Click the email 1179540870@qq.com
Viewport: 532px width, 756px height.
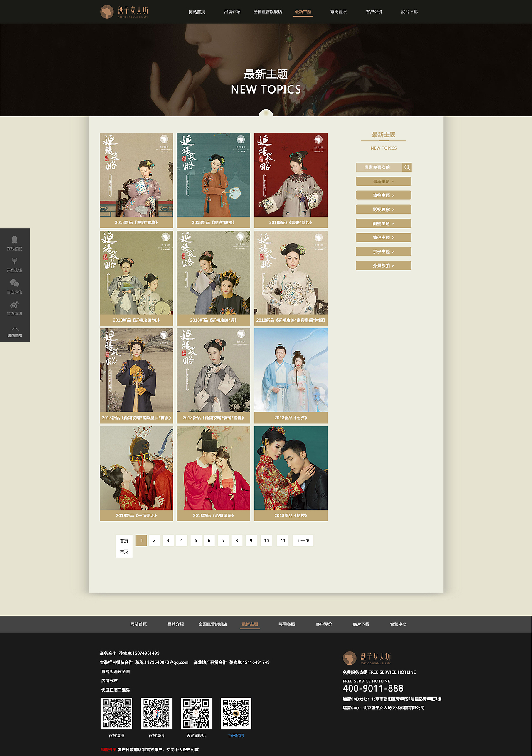click(x=166, y=662)
